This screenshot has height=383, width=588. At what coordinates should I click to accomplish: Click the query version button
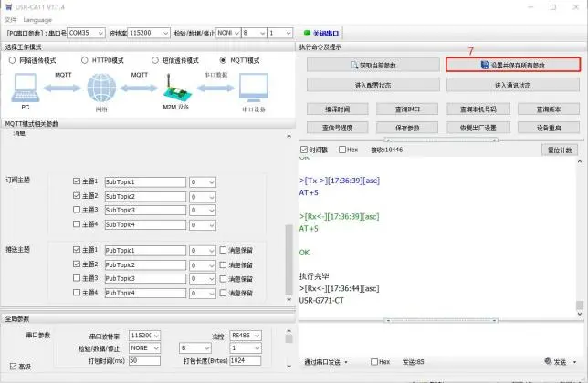[x=548, y=109]
